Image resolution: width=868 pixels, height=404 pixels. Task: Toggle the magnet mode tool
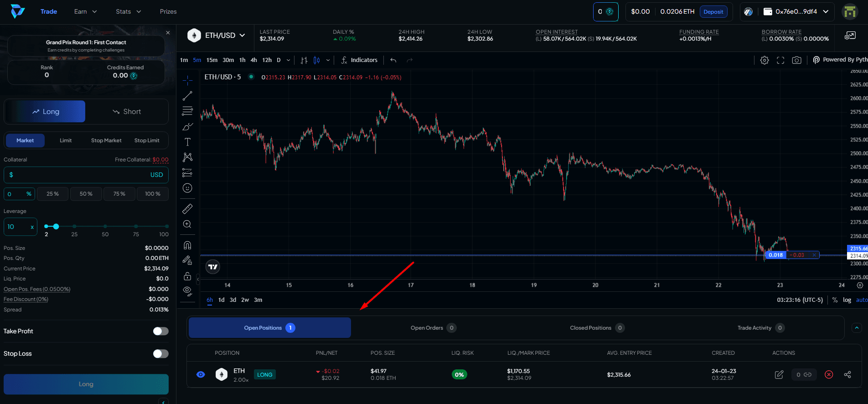coord(187,245)
